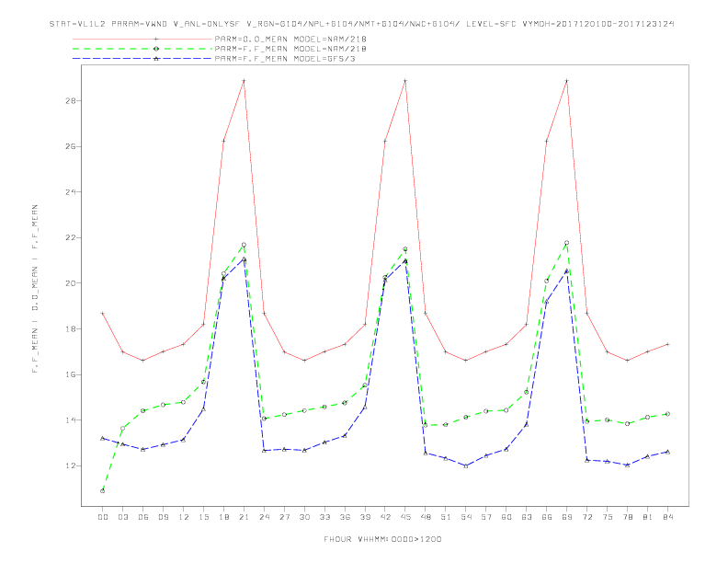Click the x-axis tick label 15

(203, 517)
